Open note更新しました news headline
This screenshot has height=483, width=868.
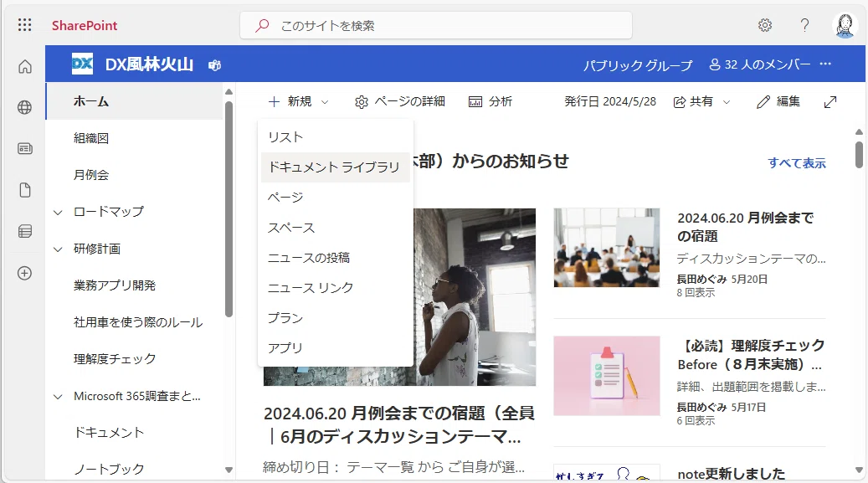tap(732, 474)
